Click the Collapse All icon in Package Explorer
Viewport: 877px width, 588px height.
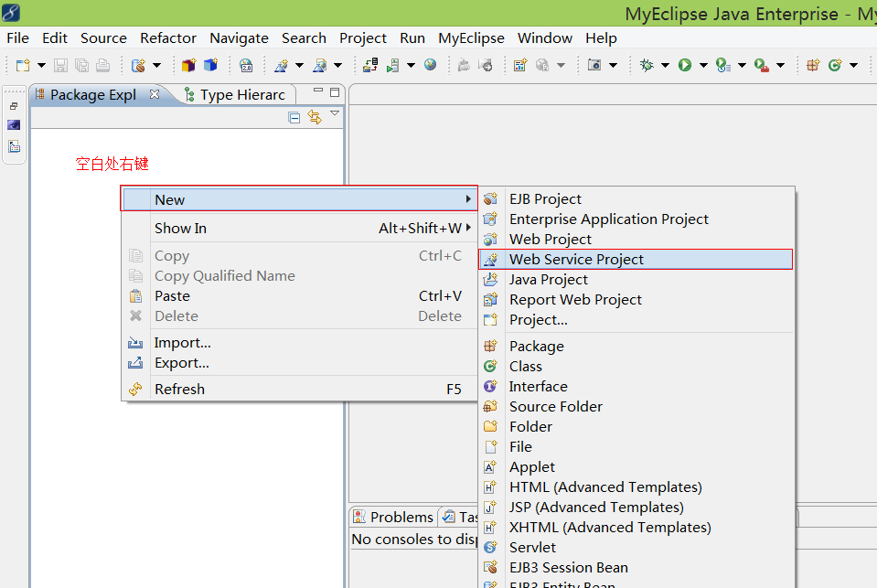294,117
